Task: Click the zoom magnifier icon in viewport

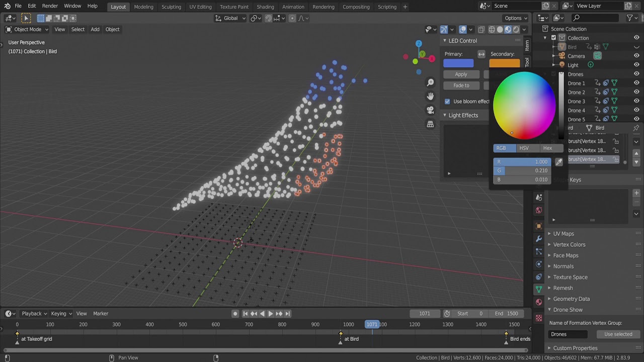Action: pyautogui.click(x=430, y=82)
